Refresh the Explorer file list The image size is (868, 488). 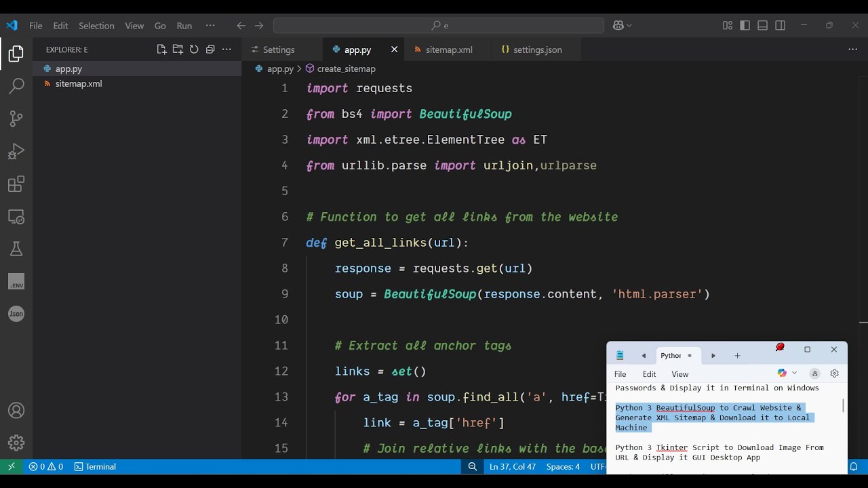click(x=194, y=49)
